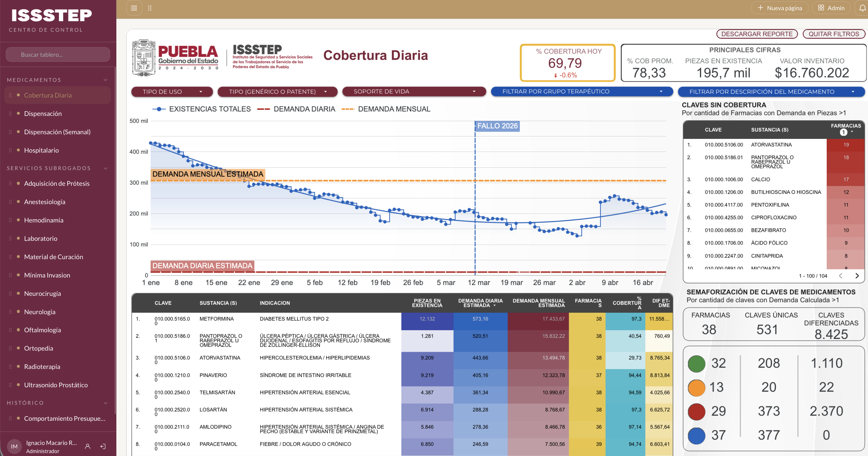
Task: Open Adquisición de Prótesis page
Action: [x=57, y=184]
